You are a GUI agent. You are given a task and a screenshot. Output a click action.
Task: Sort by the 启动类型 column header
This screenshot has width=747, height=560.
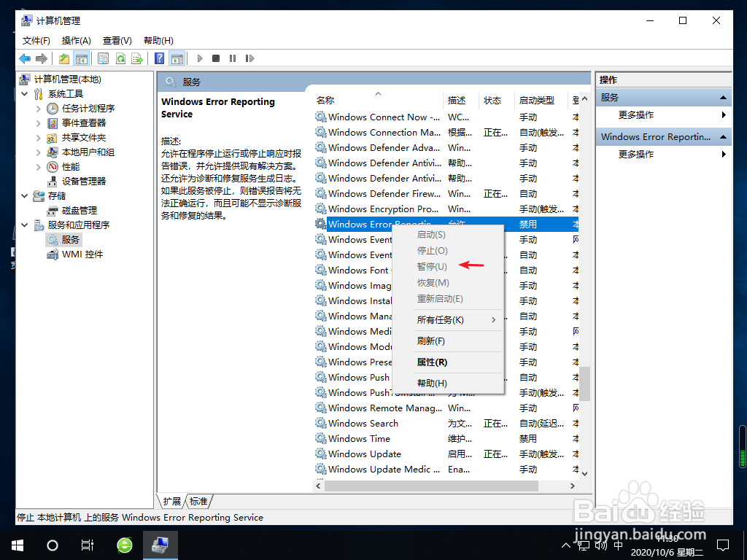click(541, 101)
